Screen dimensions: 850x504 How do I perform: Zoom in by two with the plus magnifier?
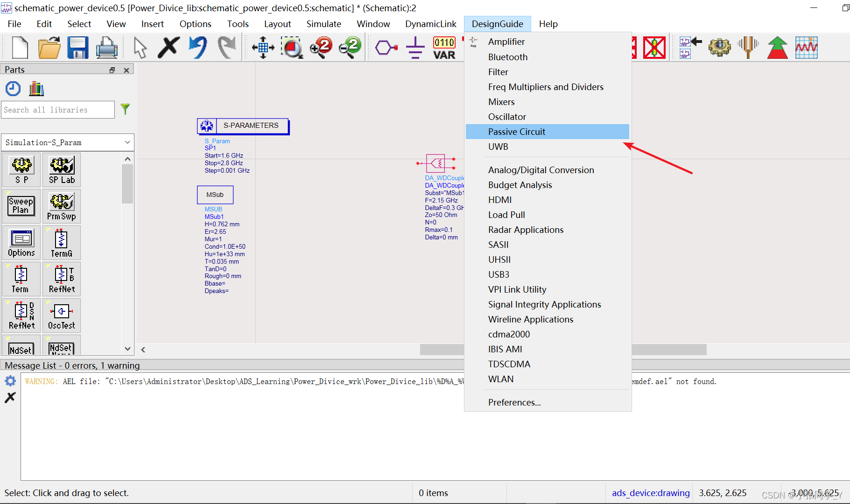click(321, 48)
